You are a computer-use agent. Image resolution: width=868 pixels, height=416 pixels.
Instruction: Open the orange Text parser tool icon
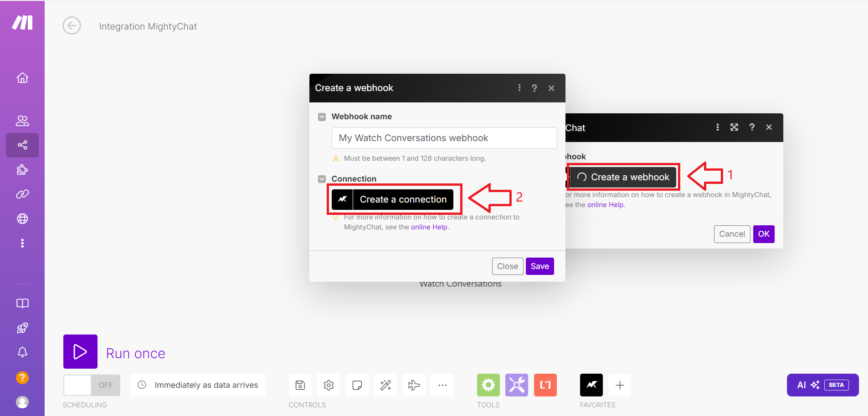tap(545, 385)
